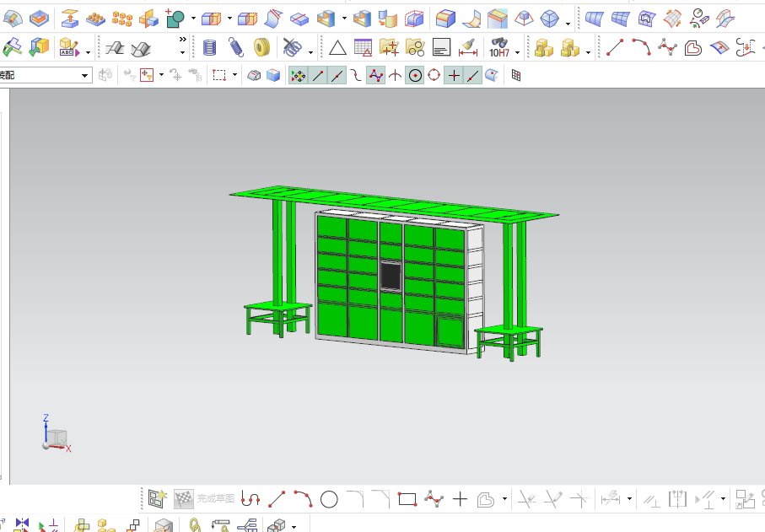Click the 完成草图 finish sketch button

point(204,499)
